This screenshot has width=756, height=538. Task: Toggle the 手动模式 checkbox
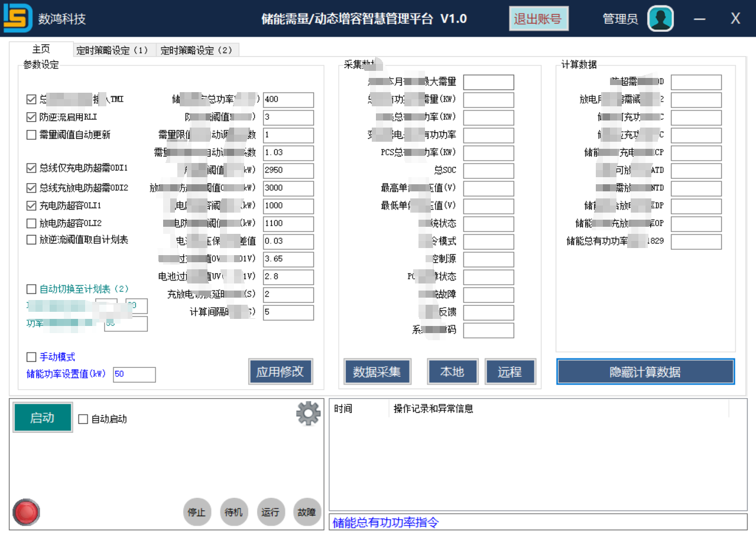32,357
